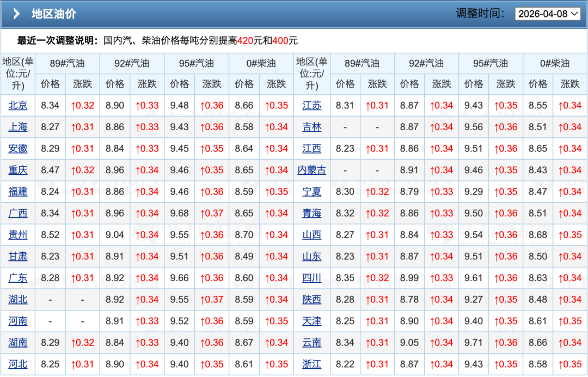Select 四川 92# price 8.99

pyautogui.click(x=409, y=278)
